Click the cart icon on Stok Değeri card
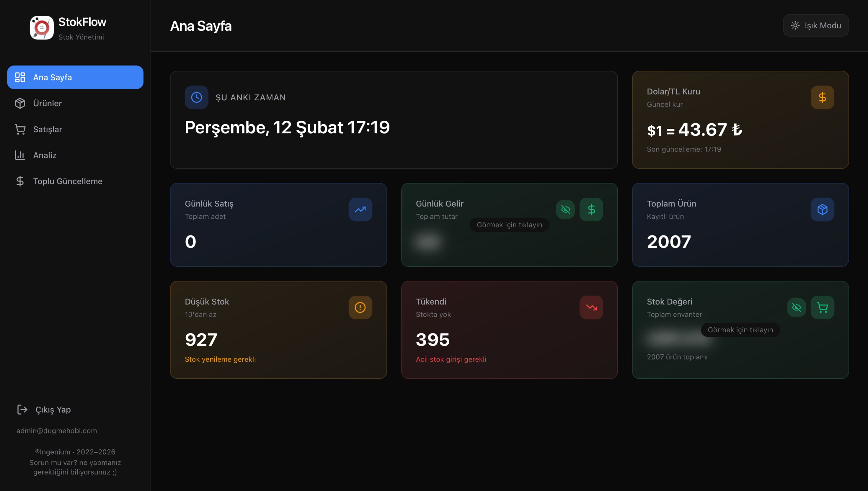The image size is (868, 491). point(822,307)
